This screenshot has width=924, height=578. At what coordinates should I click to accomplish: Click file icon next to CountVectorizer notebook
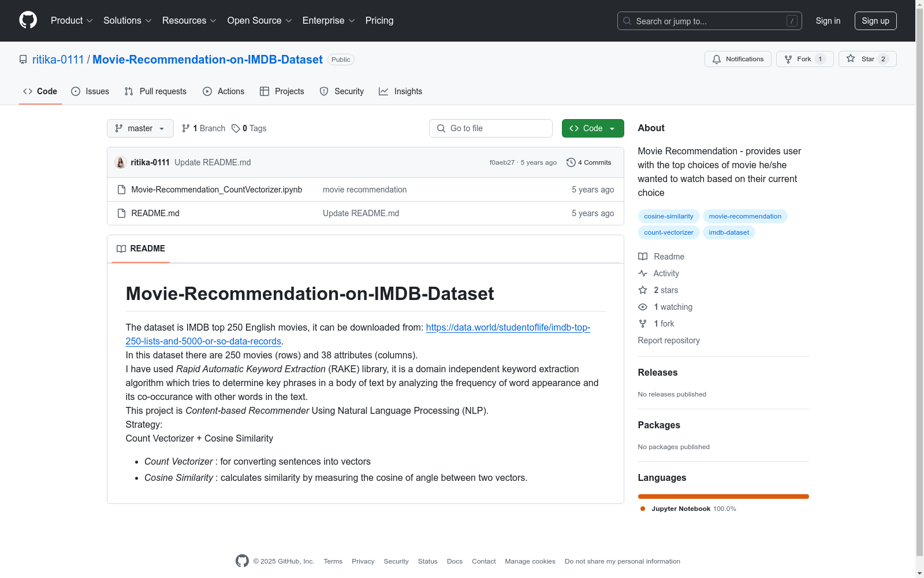pos(121,190)
